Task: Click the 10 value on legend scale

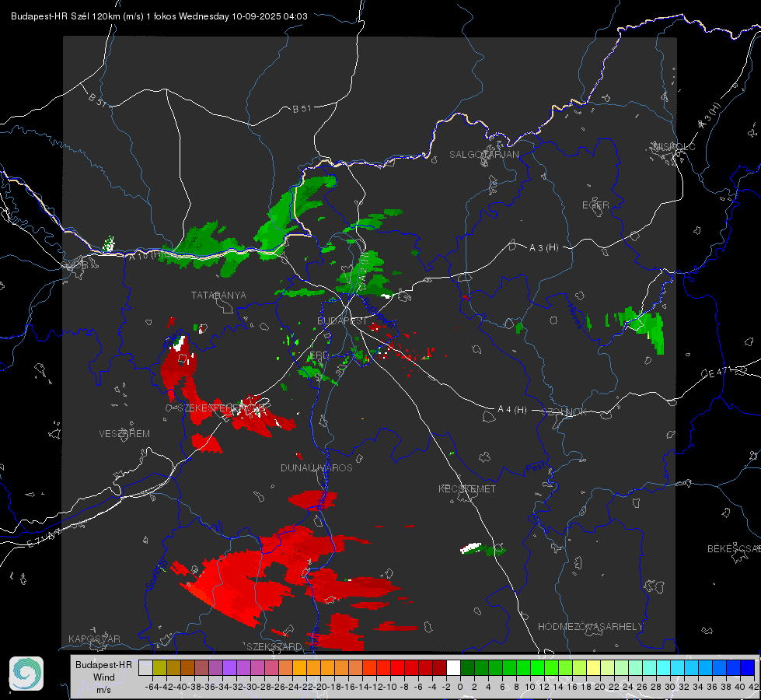Action: 530,687
